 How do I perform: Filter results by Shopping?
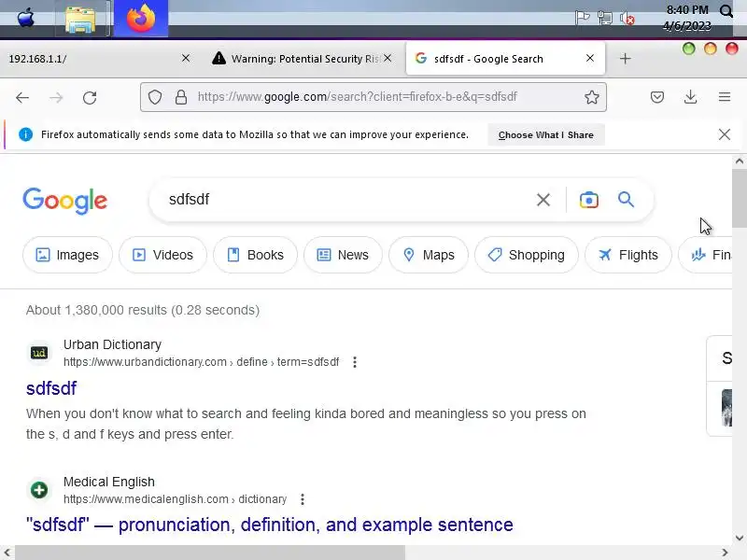pos(527,255)
